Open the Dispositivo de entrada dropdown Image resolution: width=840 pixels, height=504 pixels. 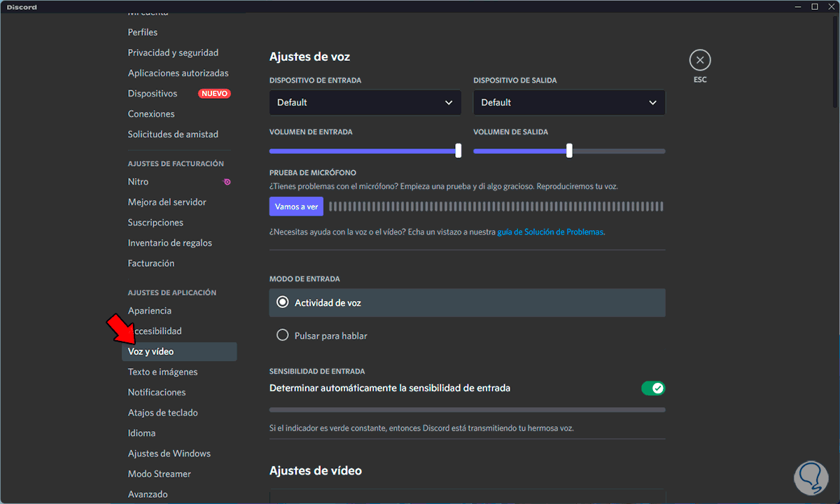click(365, 102)
